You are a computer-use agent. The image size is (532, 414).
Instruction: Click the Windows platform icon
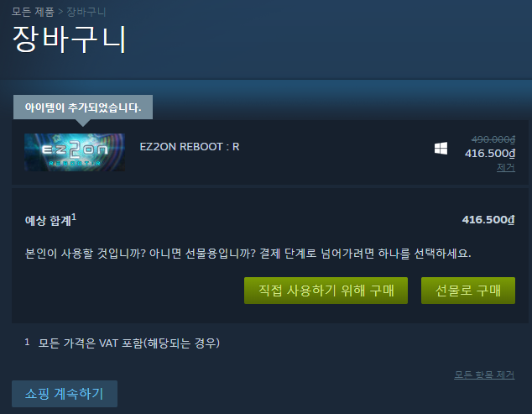pyautogui.click(x=441, y=148)
